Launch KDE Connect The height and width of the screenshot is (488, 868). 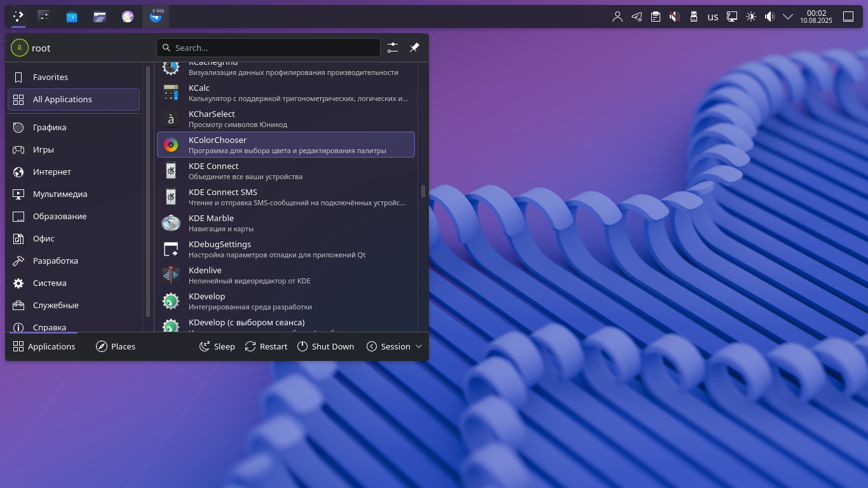[x=286, y=171]
